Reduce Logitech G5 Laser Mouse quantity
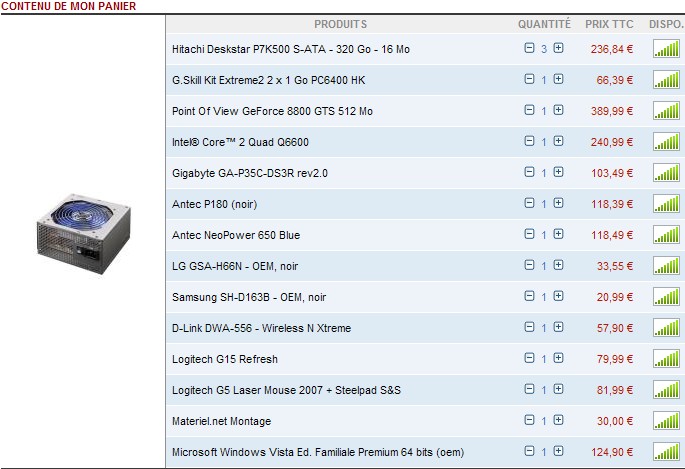Viewport: 685px width, 469px height. [x=529, y=389]
